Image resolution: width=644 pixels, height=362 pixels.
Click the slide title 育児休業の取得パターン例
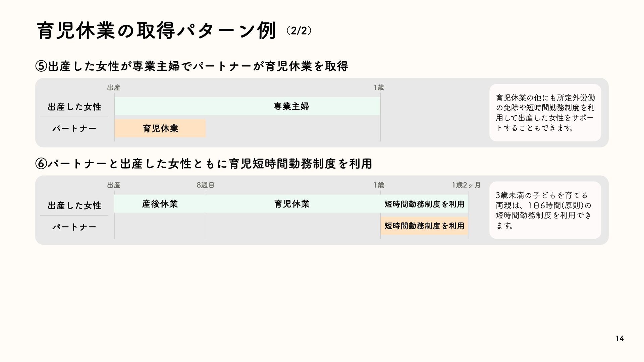pyautogui.click(x=156, y=31)
